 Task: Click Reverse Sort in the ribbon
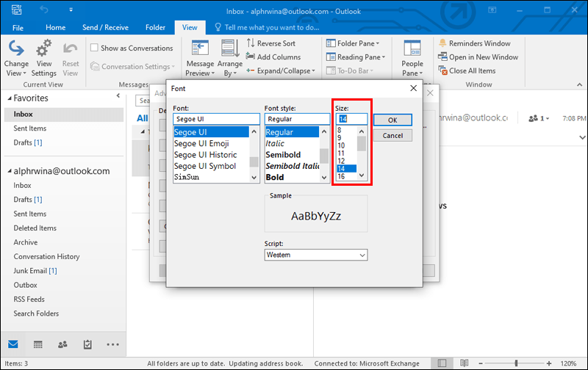(x=270, y=43)
